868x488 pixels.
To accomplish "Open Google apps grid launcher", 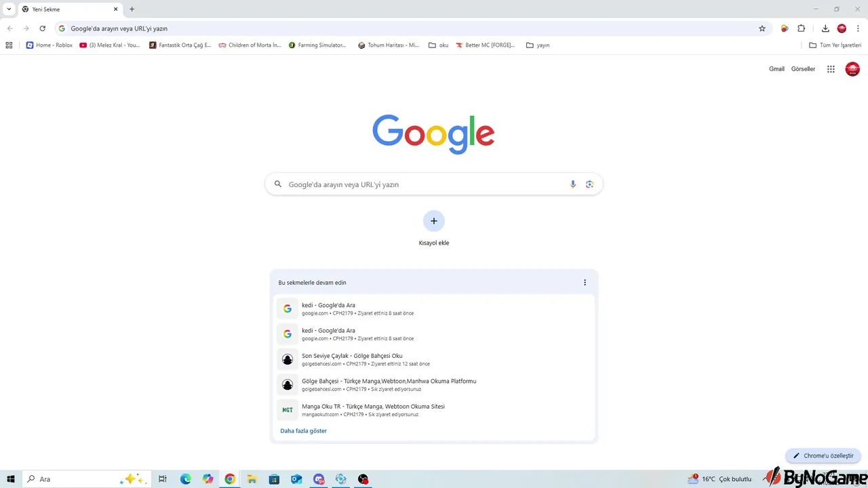I will (x=831, y=69).
